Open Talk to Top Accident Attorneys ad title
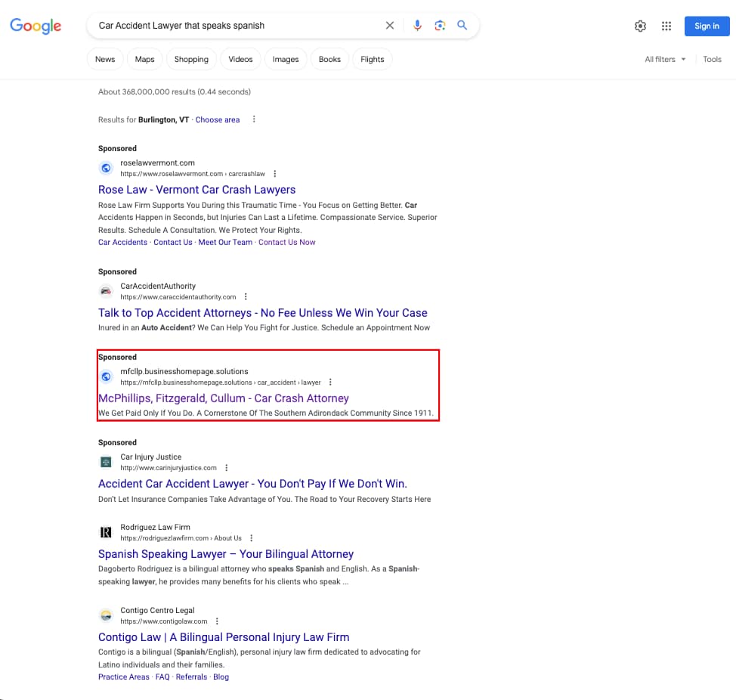Screen dimensions: 736x700 (x=262, y=313)
